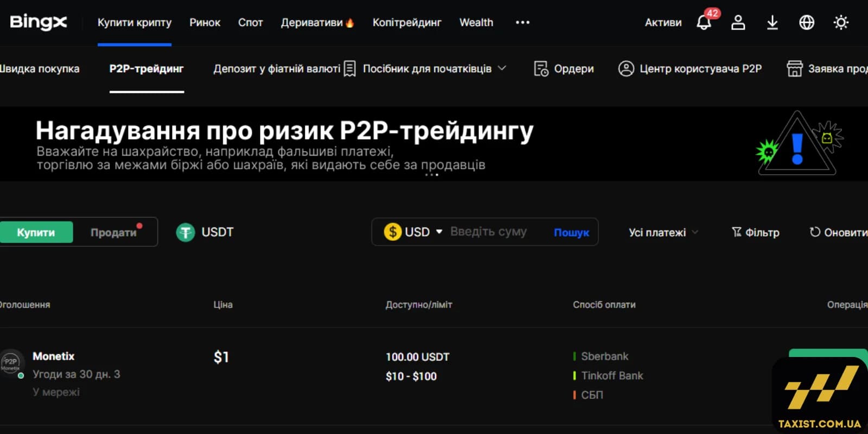Click the Tinkoff Bank payment method
This screenshot has width=868, height=434.
tap(612, 375)
